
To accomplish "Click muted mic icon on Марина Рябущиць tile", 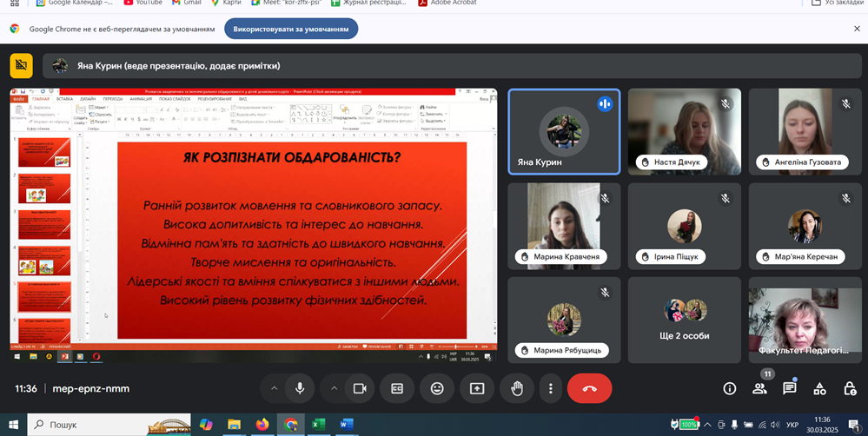I will point(605,292).
